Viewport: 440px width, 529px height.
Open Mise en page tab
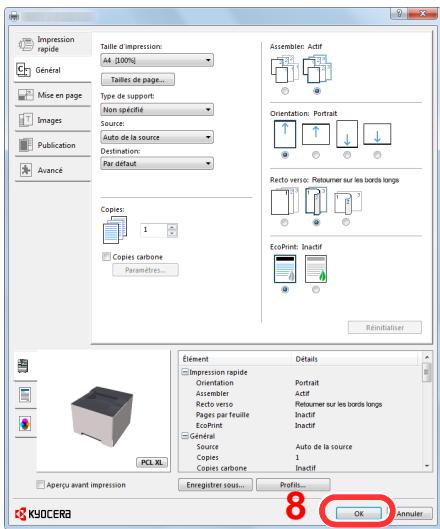[x=53, y=95]
